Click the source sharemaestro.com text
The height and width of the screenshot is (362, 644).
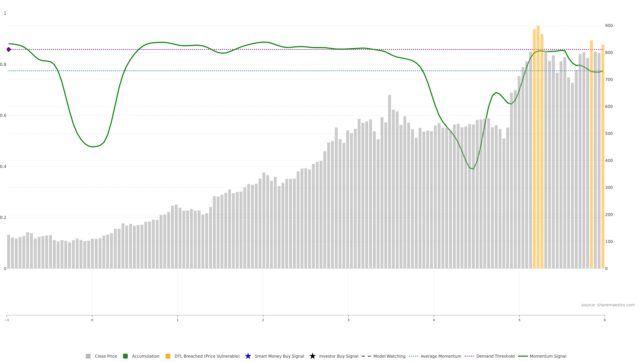click(607, 305)
